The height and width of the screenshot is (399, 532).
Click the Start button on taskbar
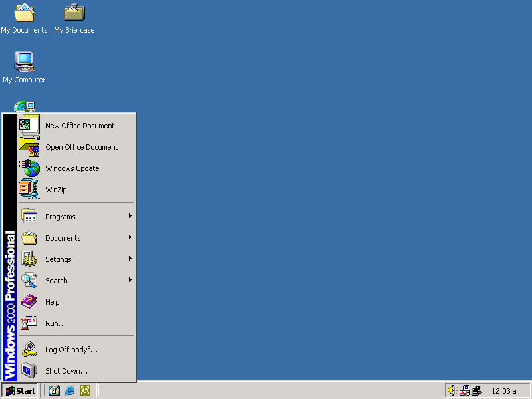[20, 391]
